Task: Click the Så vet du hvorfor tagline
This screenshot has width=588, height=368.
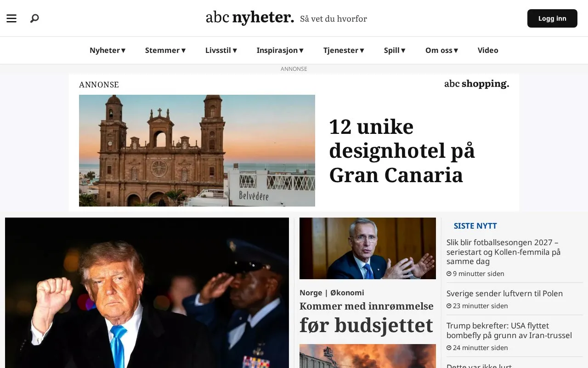Action: (334, 19)
